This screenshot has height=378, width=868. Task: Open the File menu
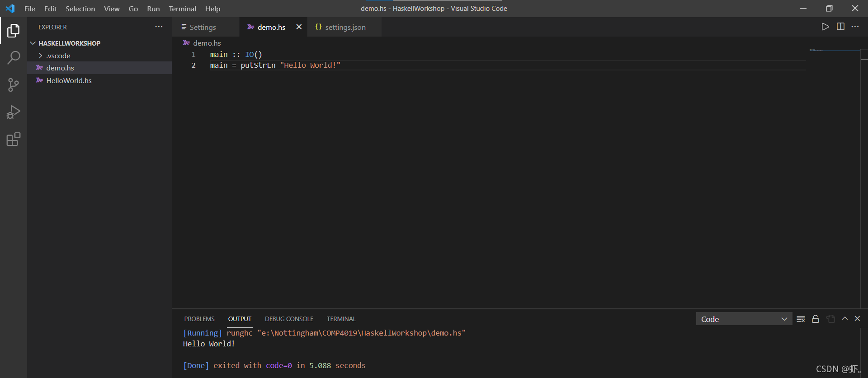tap(30, 9)
